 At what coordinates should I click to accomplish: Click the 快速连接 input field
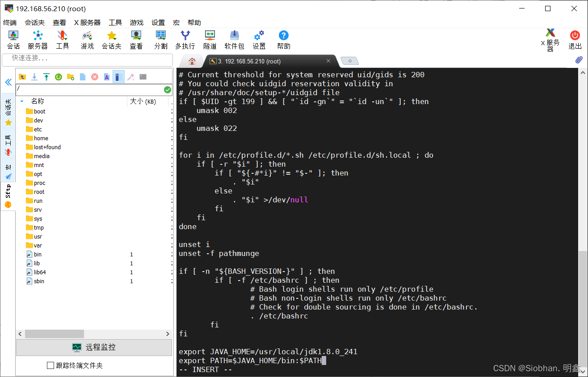87,59
